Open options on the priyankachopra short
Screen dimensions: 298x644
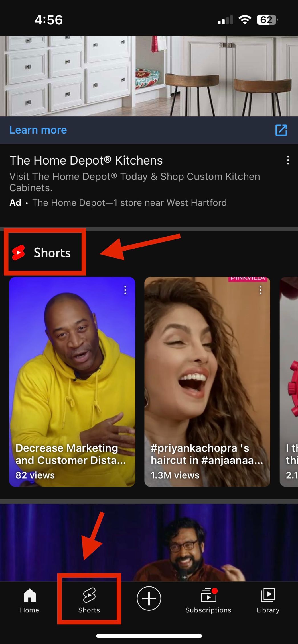[x=260, y=290]
